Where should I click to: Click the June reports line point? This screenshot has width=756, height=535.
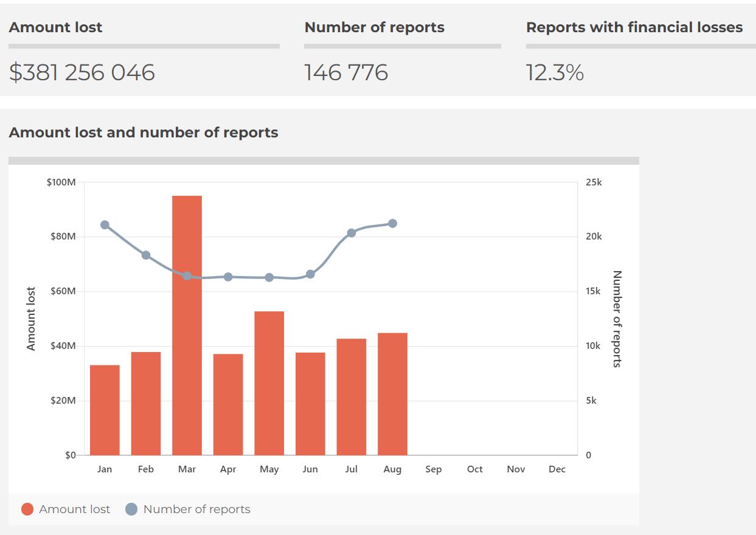point(310,274)
